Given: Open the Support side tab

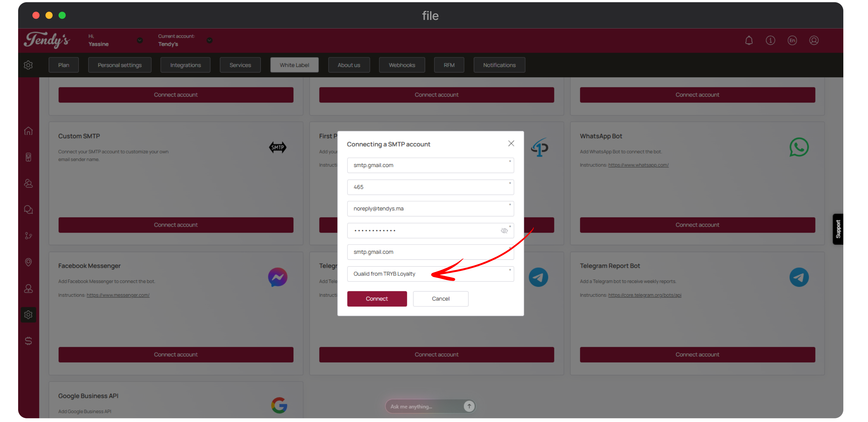Looking at the screenshot, I should pyautogui.click(x=838, y=229).
